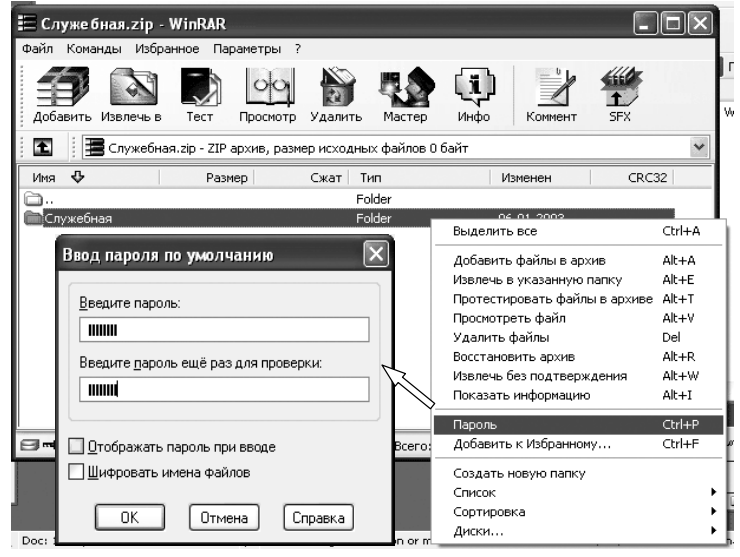Click the Справка help button

319,517
